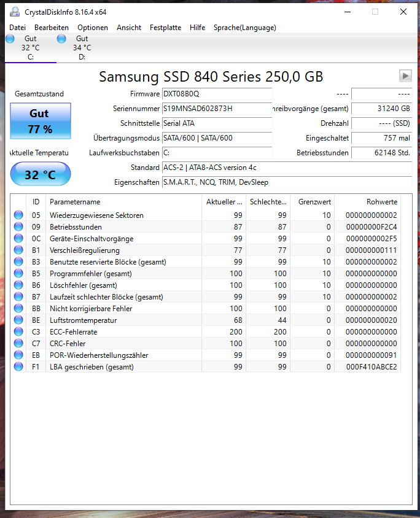Click the Gesamtzustand label

click(x=39, y=94)
